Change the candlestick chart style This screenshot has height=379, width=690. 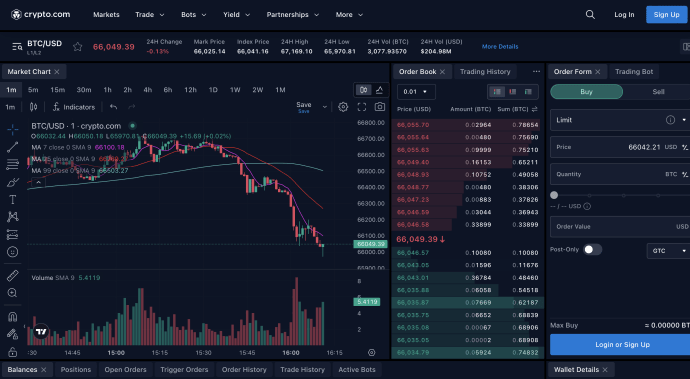tap(33, 107)
